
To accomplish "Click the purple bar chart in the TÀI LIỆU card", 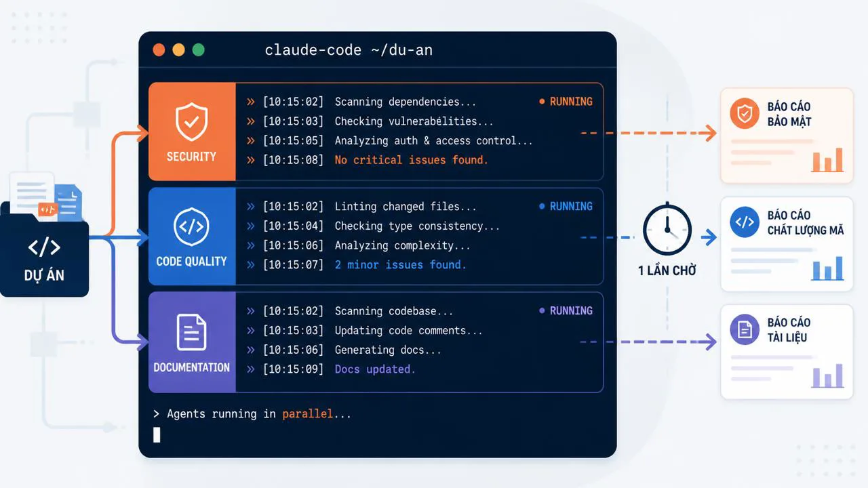I will 827,376.
